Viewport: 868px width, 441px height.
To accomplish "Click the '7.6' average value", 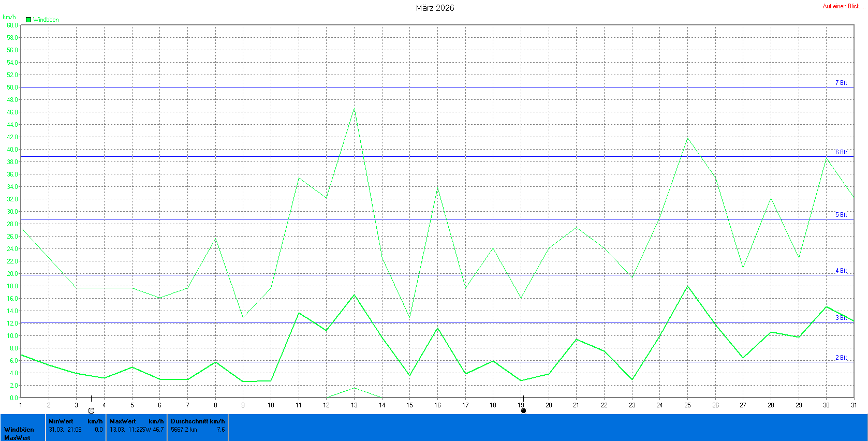I will (221, 430).
